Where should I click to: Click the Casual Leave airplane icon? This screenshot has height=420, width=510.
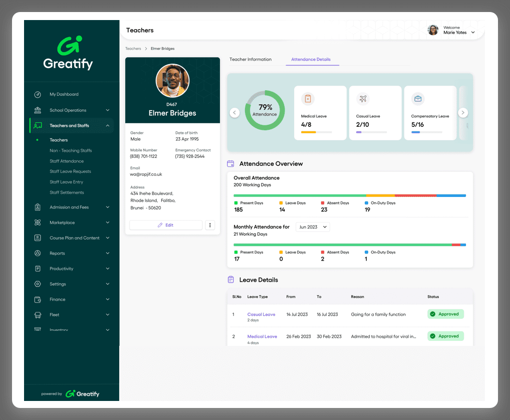[x=363, y=99]
